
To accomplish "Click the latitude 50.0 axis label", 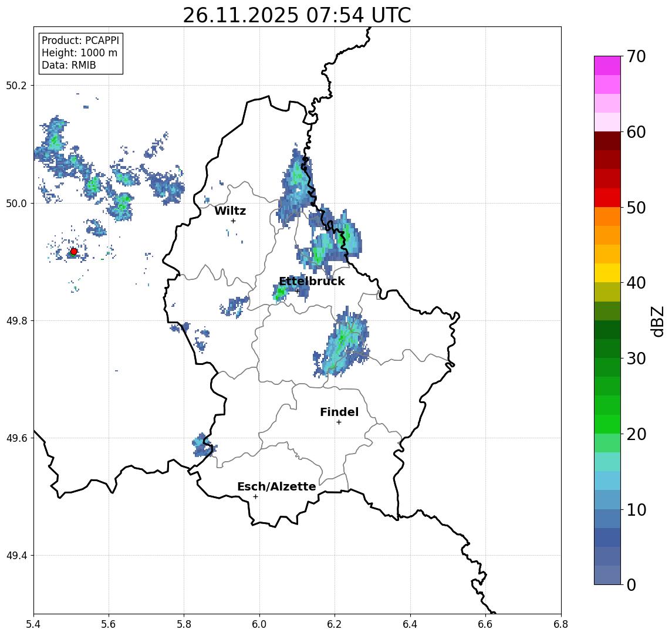I will point(16,203).
